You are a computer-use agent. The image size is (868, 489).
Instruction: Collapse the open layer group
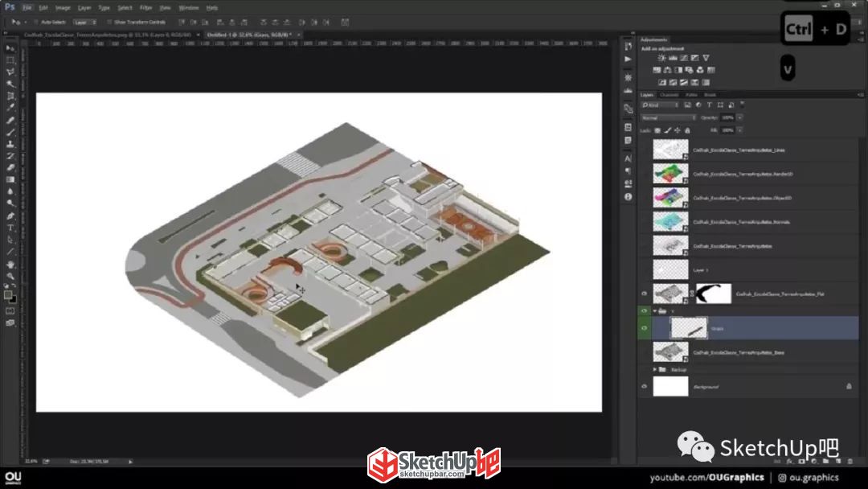(x=654, y=311)
